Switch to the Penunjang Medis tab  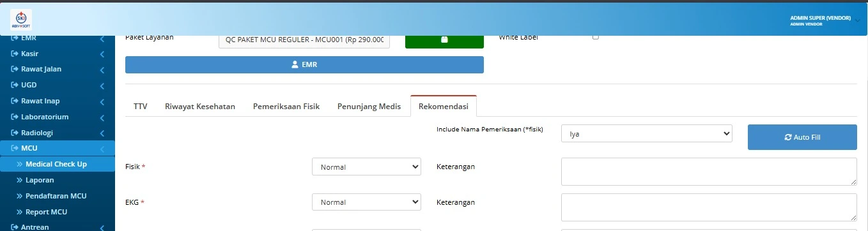369,107
